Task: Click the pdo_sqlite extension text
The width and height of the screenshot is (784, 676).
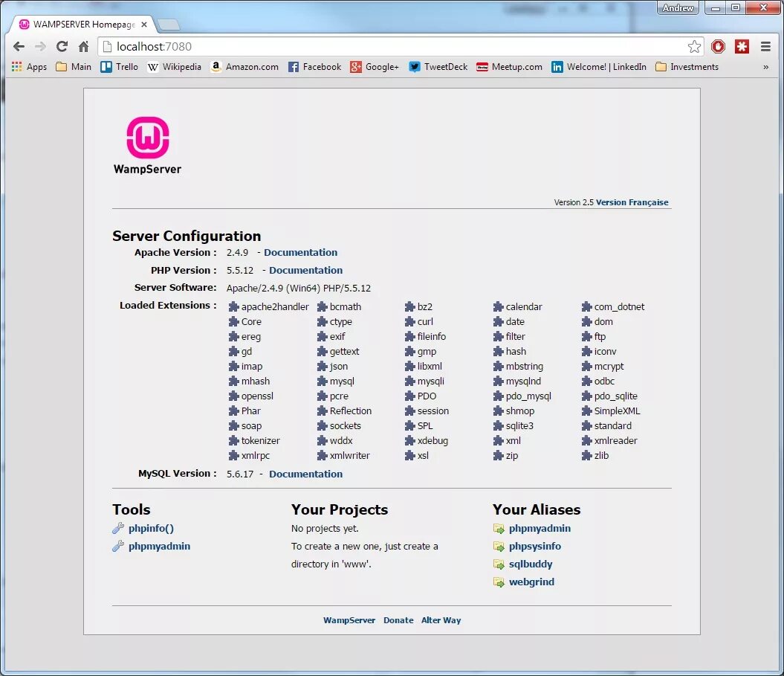Action: (615, 396)
